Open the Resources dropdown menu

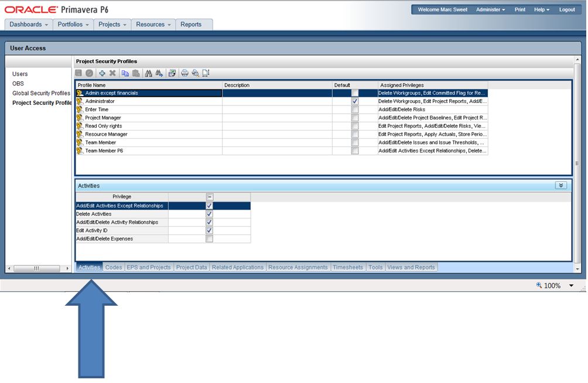[153, 25]
